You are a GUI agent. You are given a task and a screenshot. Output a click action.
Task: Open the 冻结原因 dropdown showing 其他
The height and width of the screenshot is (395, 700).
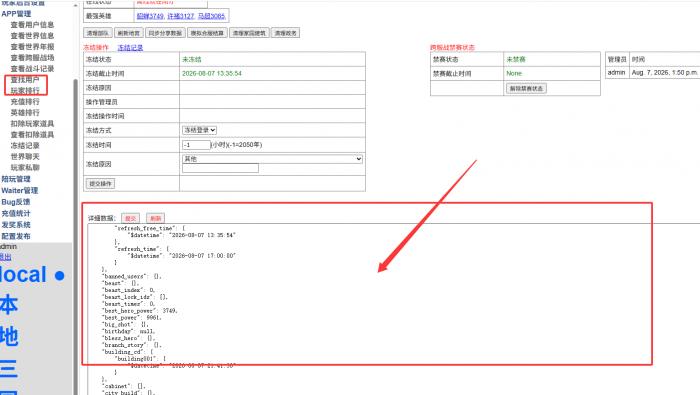click(x=272, y=159)
